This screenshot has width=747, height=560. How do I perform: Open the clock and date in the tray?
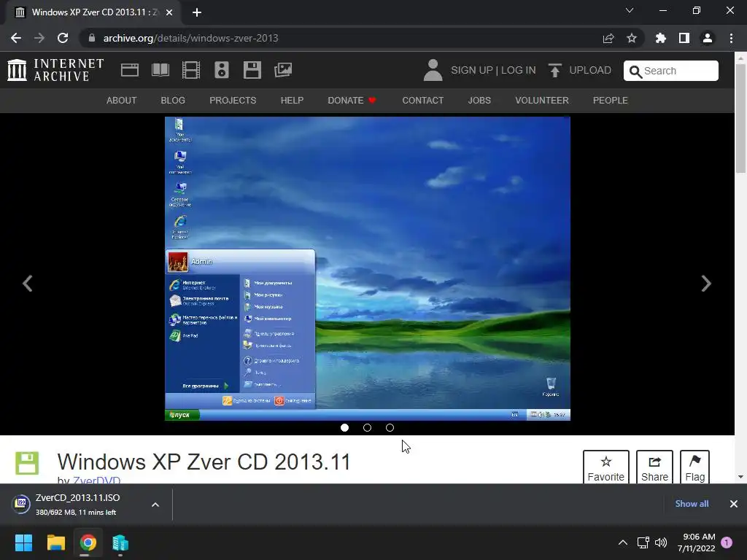(697, 542)
